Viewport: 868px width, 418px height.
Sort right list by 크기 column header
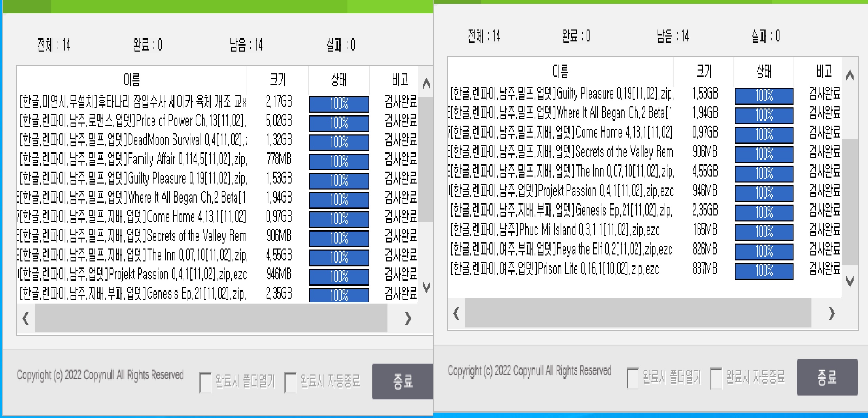coord(704,71)
